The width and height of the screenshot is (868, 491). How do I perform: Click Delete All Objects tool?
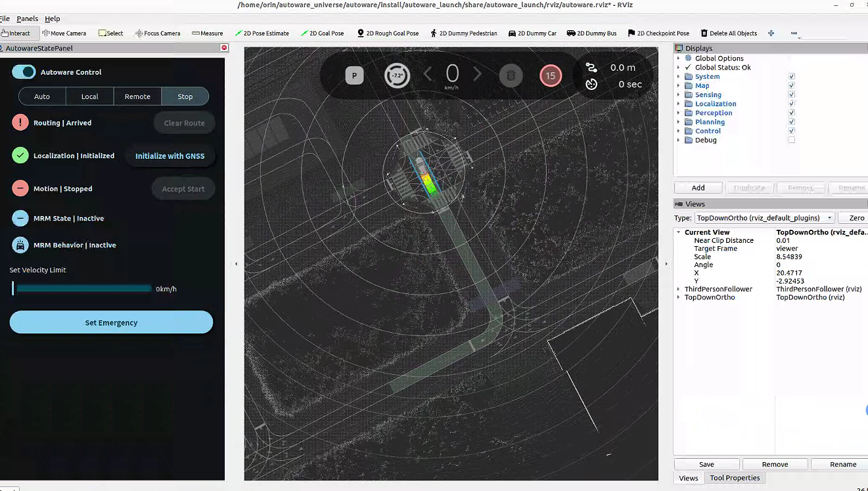click(729, 33)
